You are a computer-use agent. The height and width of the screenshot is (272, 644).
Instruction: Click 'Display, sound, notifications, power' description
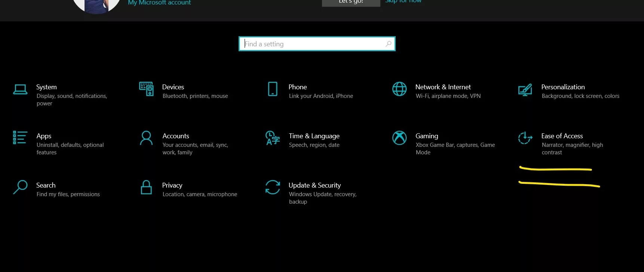pos(72,100)
